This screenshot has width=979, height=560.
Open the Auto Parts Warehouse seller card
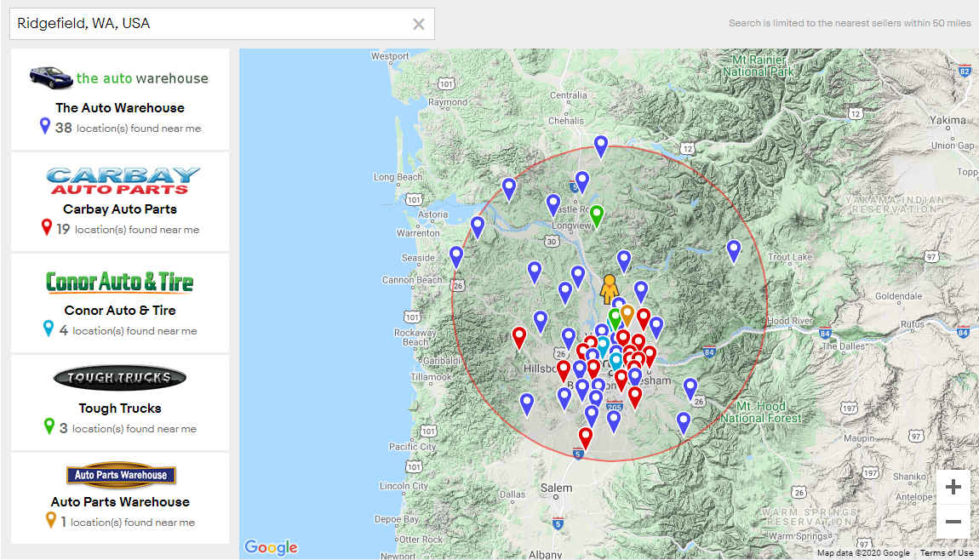[120, 498]
